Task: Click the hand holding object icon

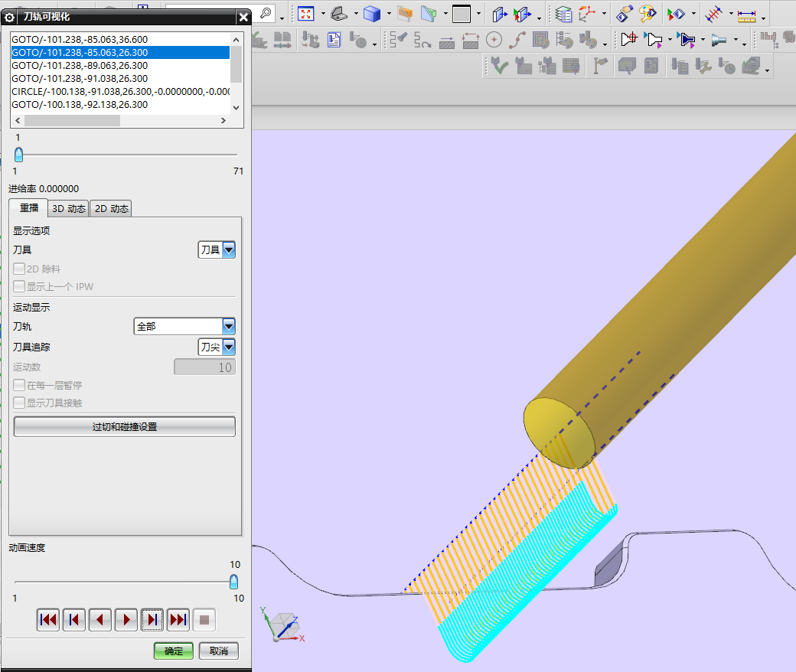Action: coord(624,14)
